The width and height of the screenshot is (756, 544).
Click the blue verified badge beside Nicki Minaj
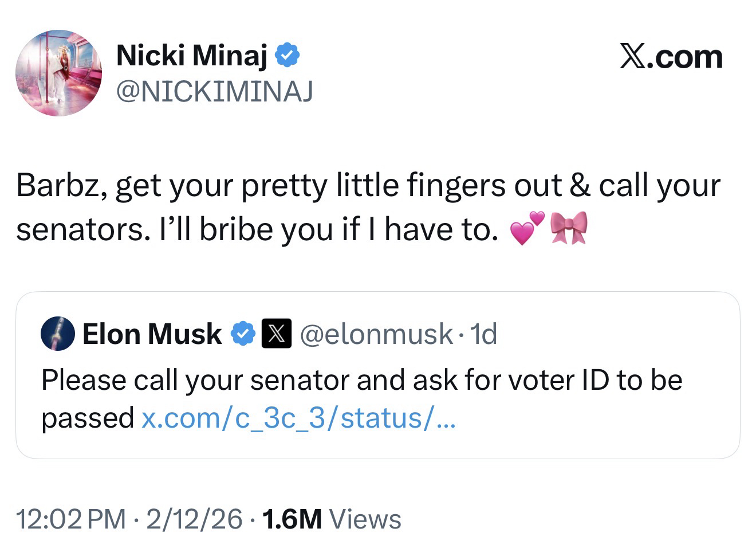(287, 56)
